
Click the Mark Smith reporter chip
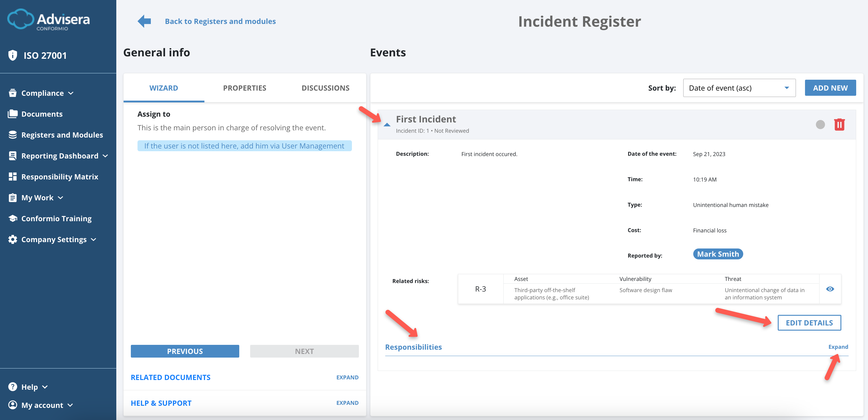click(718, 254)
